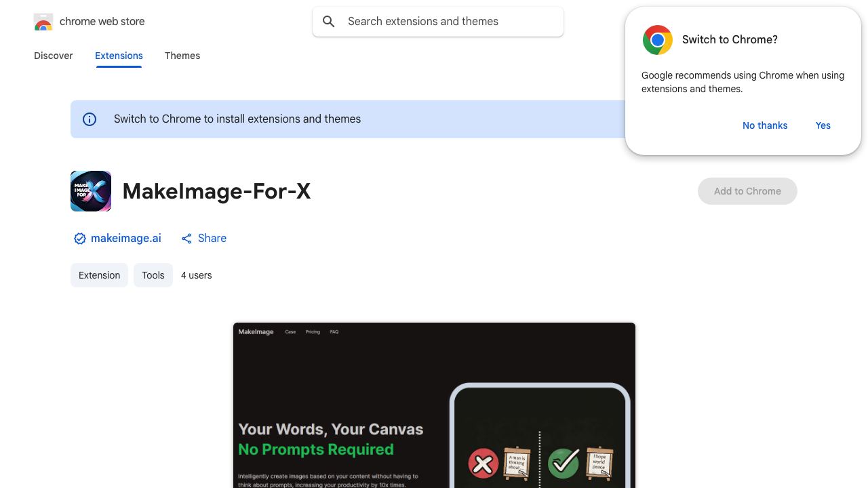Focus the Search extensions and themes field
This screenshot has width=868, height=488.
point(438,22)
